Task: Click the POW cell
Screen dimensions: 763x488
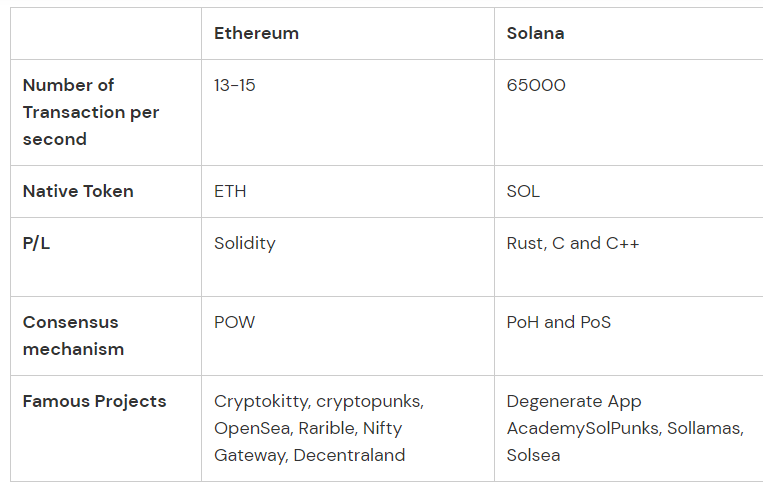Action: 236,322
